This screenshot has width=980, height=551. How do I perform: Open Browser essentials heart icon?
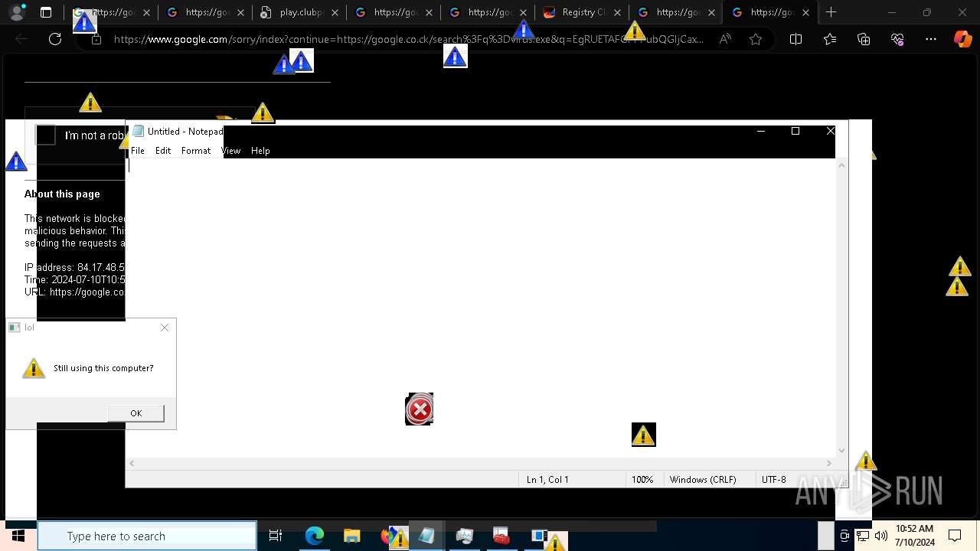tap(897, 39)
